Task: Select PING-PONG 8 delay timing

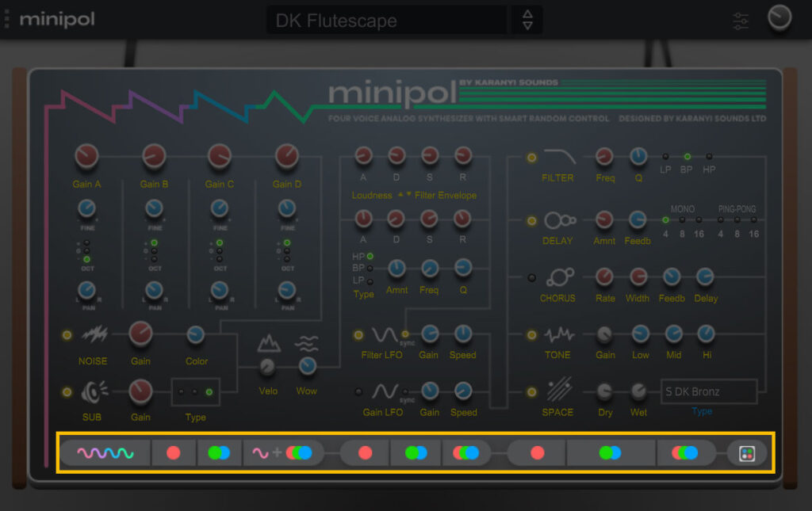Action: coord(737,220)
